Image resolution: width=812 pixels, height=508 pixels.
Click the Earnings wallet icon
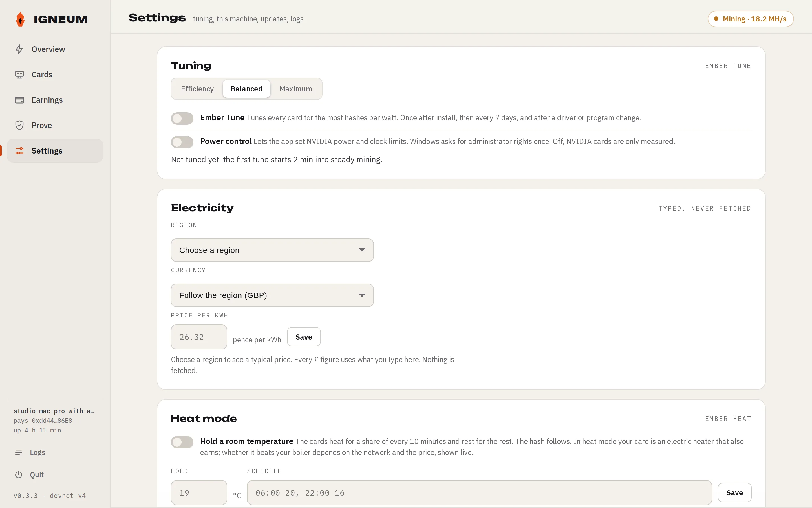click(x=19, y=100)
